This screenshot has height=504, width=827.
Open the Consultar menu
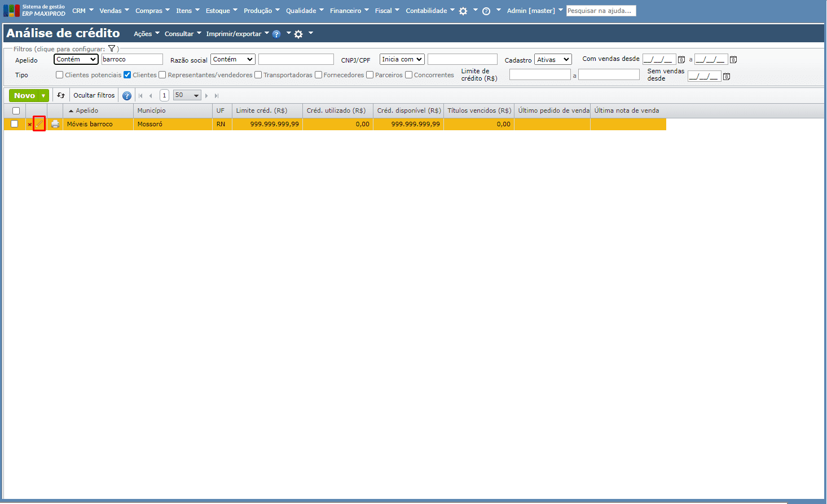click(183, 34)
